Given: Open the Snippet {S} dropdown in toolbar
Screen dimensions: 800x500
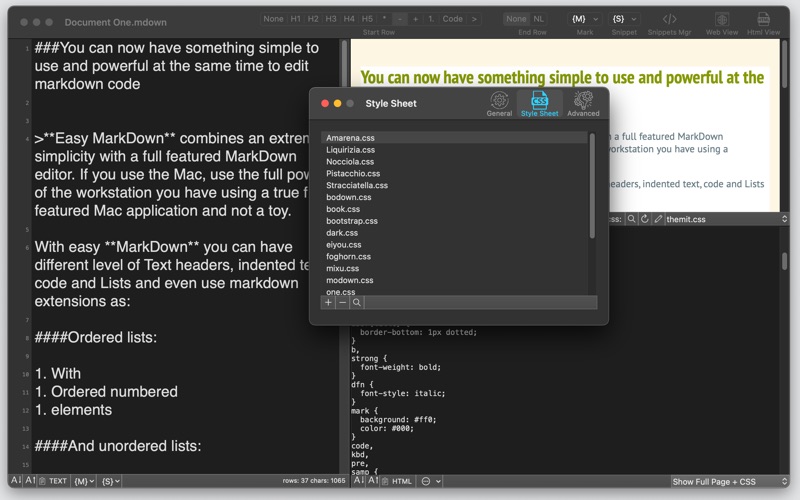Looking at the screenshot, I should [623, 19].
